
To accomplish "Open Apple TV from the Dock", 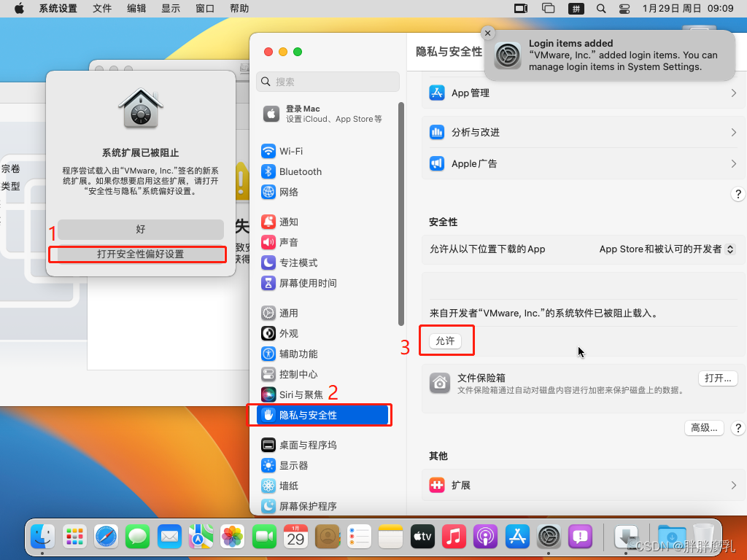I will [422, 537].
